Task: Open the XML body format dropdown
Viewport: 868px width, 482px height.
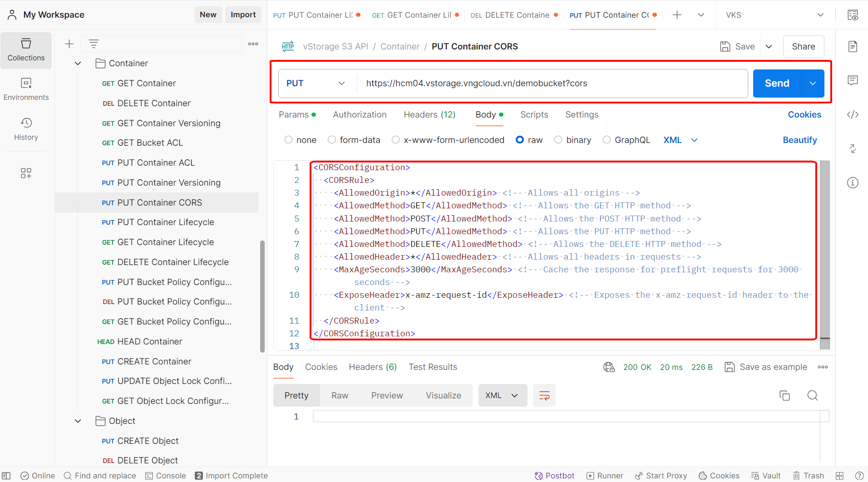Action: (x=680, y=140)
